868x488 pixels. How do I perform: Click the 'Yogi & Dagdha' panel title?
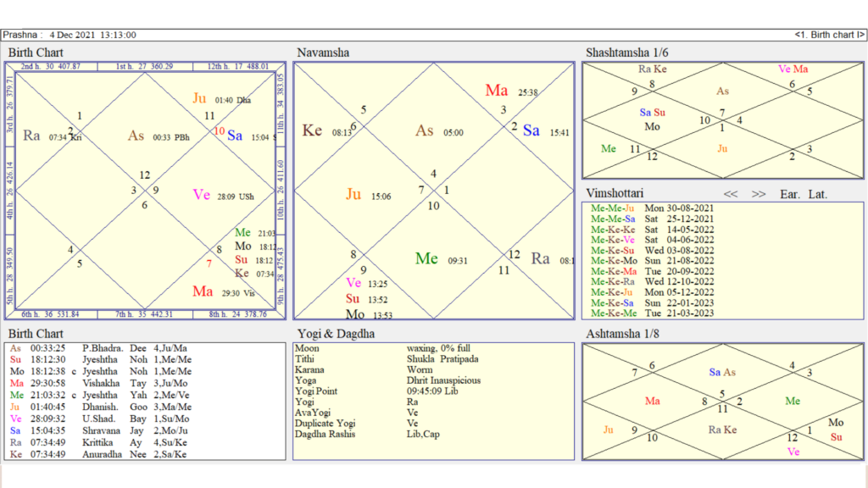[x=336, y=334]
